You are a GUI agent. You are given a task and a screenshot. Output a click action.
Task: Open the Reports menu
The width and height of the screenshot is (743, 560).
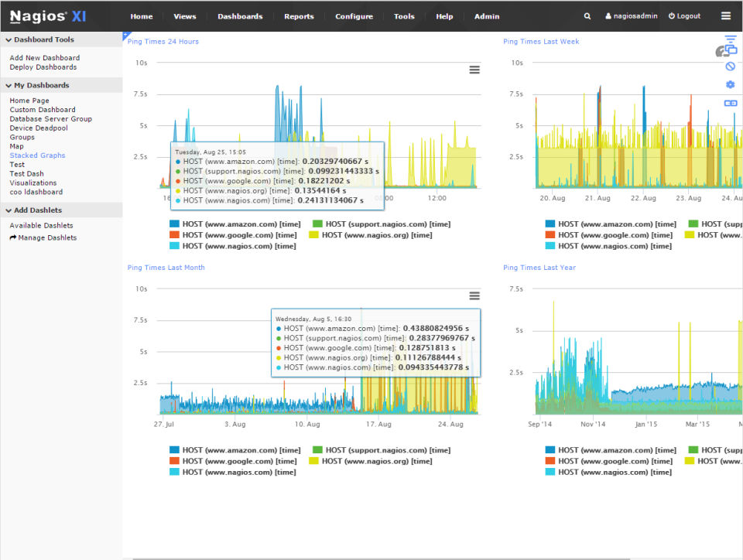pos(299,16)
